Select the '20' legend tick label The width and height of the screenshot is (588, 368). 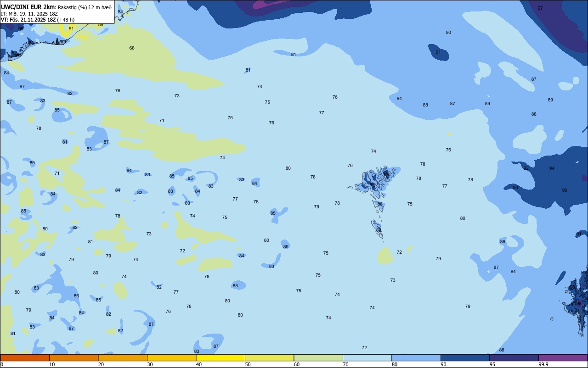101,364
